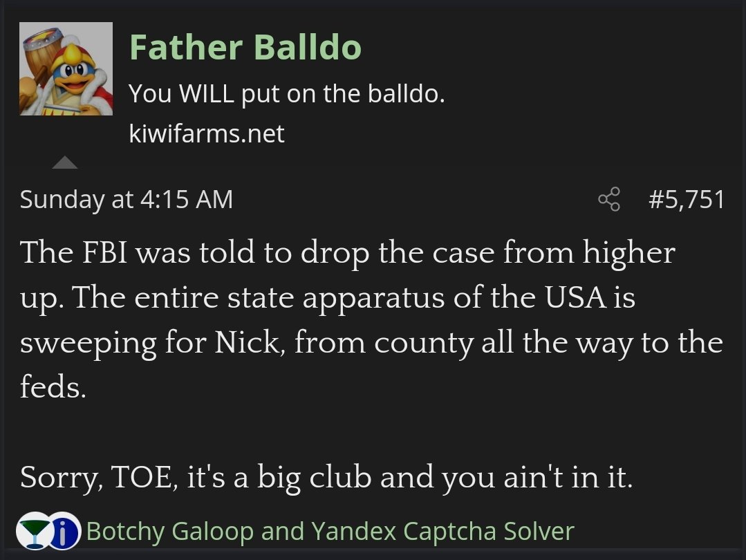Click the Sunday at 4:15 AM timestamp
746x560 pixels.
coord(127,200)
